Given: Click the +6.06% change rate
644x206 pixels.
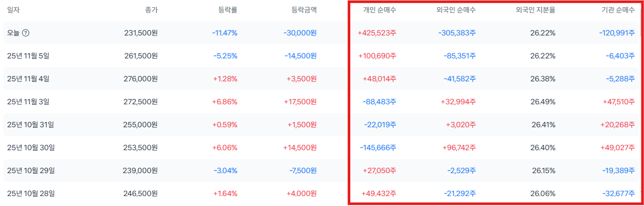Looking at the screenshot, I should 225,148.
